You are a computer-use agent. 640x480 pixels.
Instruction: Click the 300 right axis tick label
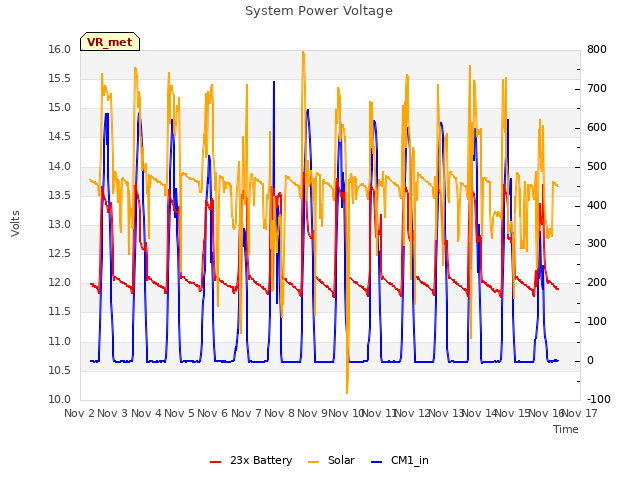pos(597,244)
